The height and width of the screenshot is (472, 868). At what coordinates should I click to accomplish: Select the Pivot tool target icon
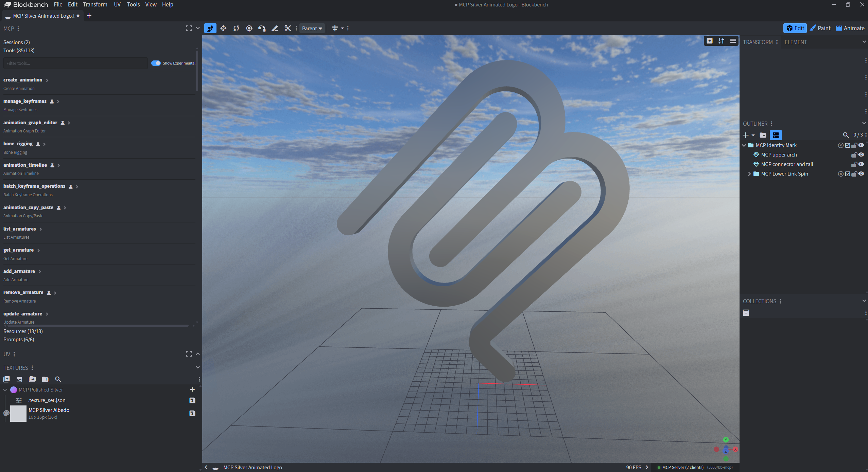249,28
